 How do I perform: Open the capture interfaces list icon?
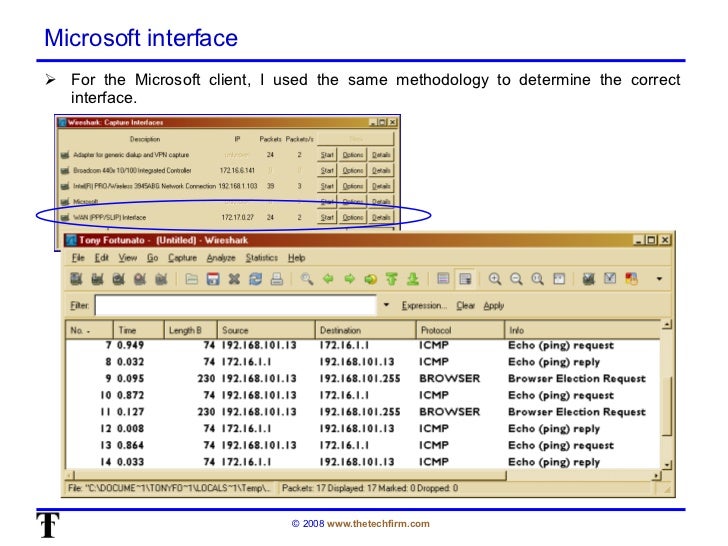coord(76,279)
